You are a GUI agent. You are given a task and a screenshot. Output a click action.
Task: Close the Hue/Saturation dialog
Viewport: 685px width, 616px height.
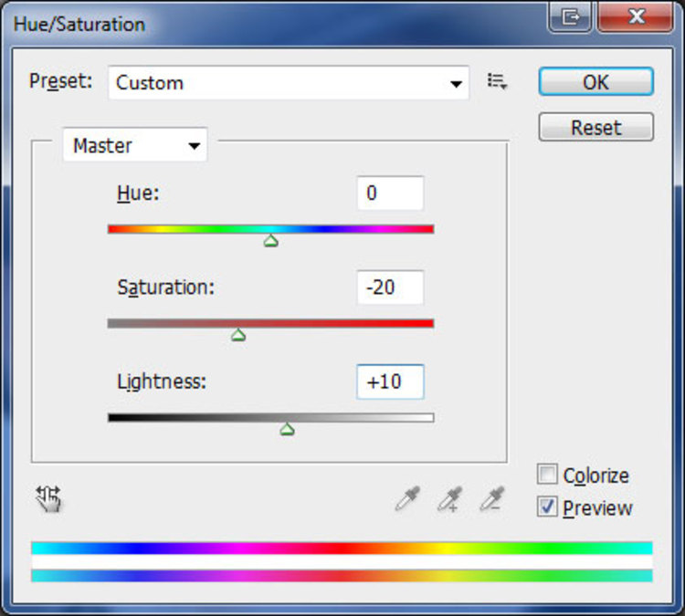pyautogui.click(x=635, y=17)
